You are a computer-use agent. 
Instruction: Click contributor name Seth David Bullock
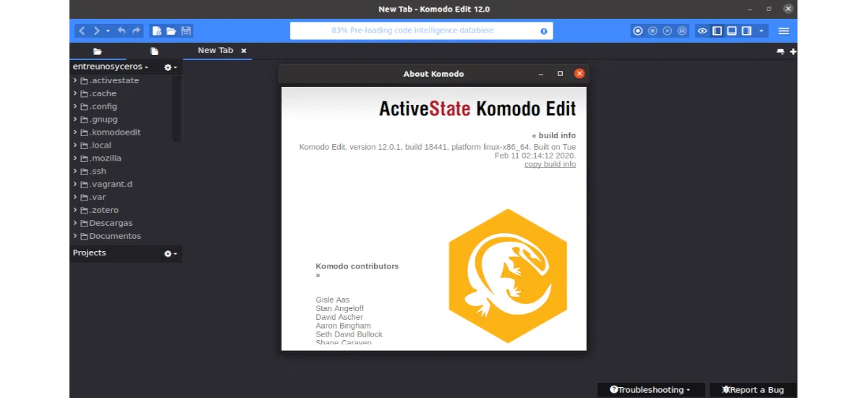(349, 334)
